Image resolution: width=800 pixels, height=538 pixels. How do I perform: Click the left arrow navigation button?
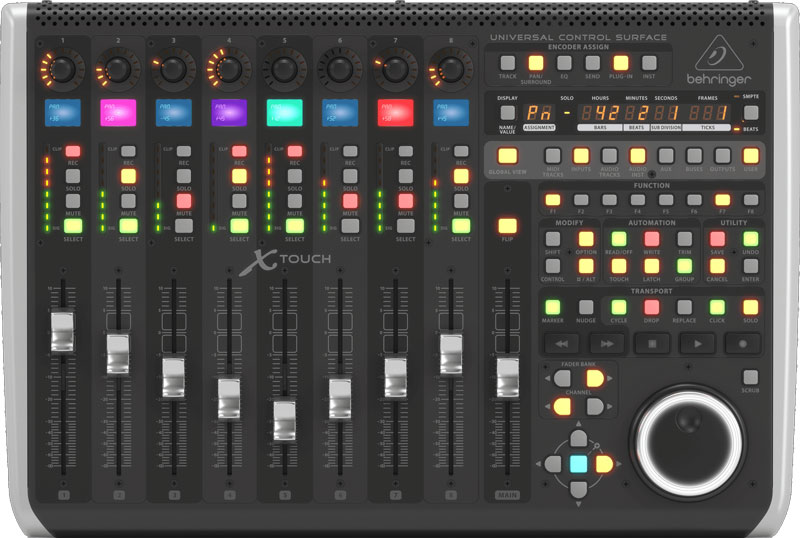coord(553,464)
